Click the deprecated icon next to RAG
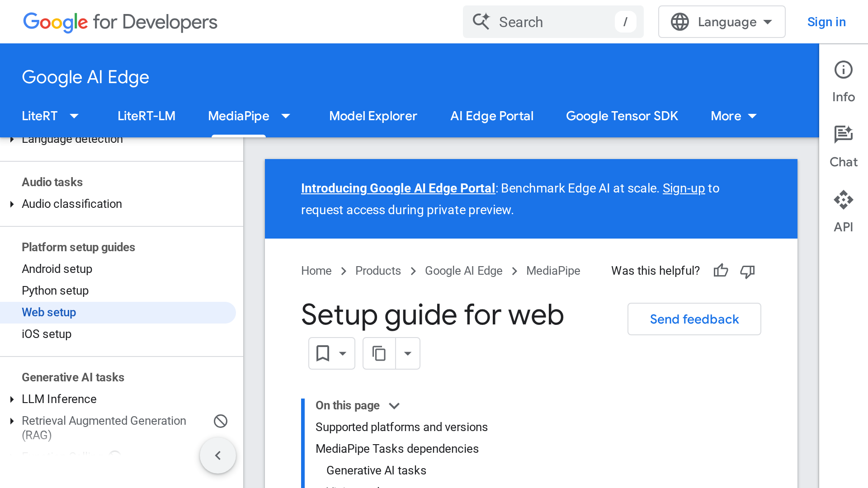The height and width of the screenshot is (488, 868). point(221,421)
